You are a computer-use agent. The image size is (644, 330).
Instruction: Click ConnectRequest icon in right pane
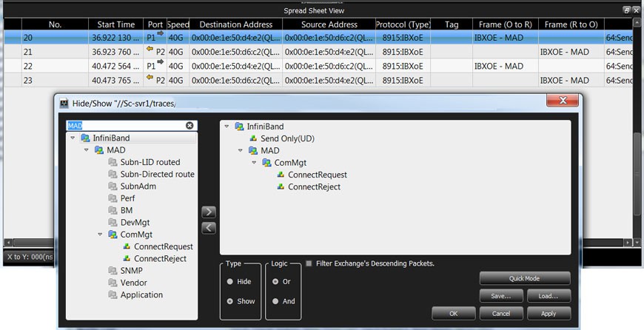click(281, 175)
